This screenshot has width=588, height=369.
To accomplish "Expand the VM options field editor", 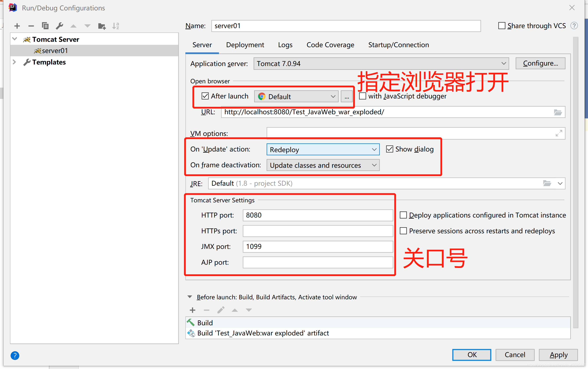I will tap(559, 133).
